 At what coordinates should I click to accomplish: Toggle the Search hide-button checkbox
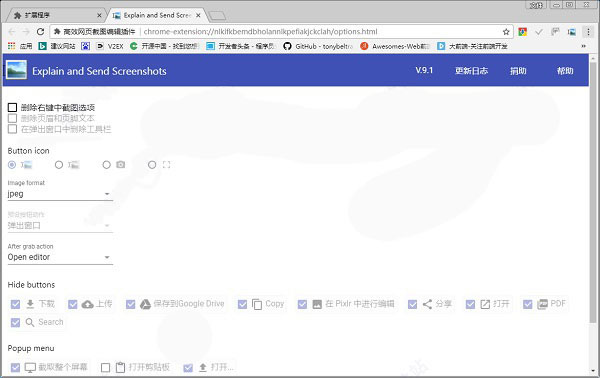coord(15,323)
